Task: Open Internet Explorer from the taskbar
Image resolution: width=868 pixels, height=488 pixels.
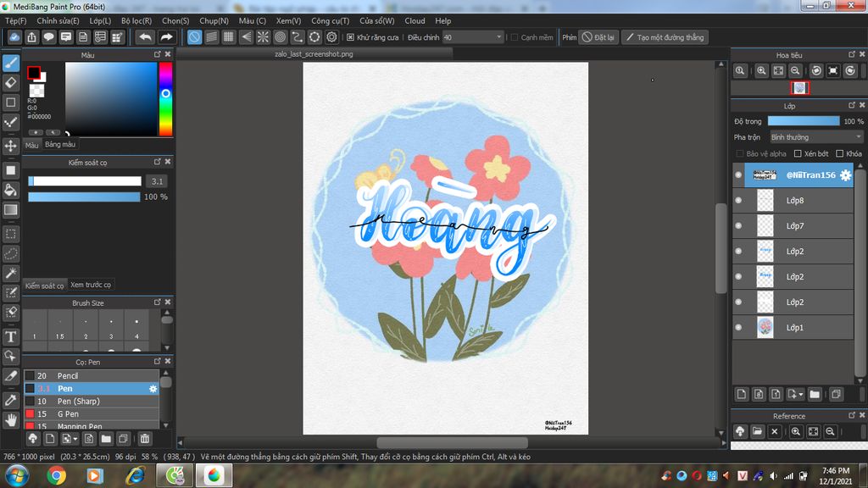Action: pyautogui.click(x=135, y=475)
